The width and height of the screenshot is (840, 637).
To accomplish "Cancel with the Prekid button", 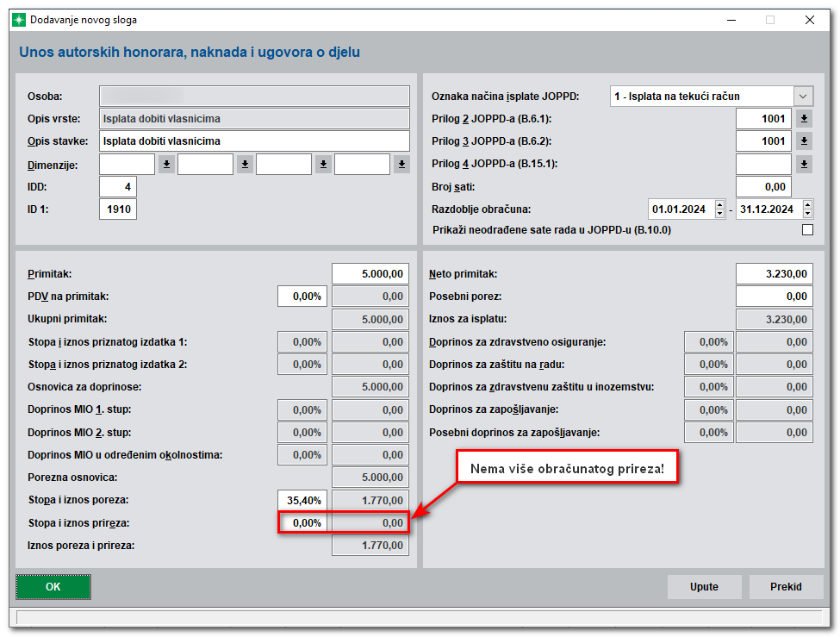I will [786, 587].
